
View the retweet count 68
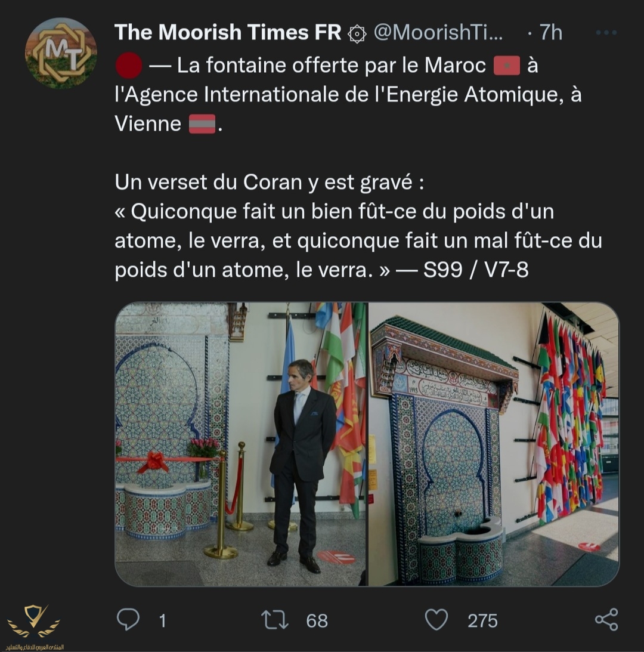317,620
